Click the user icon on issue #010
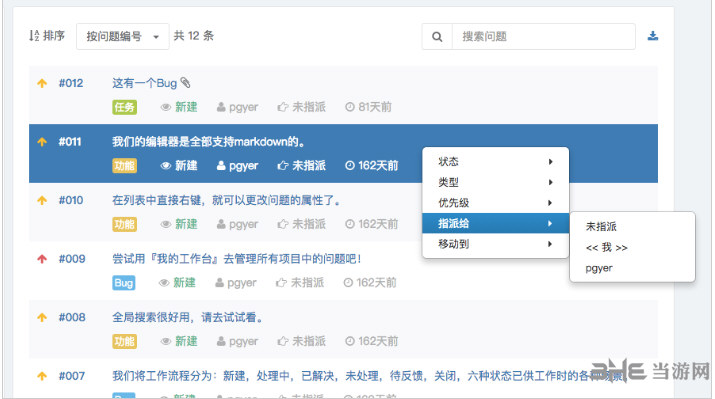 pos(221,224)
